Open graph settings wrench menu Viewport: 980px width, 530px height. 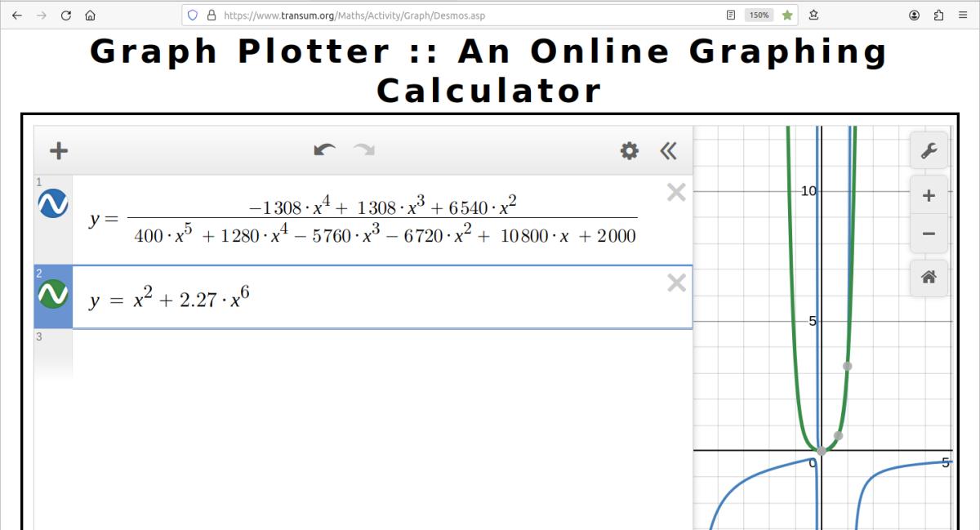coord(929,150)
